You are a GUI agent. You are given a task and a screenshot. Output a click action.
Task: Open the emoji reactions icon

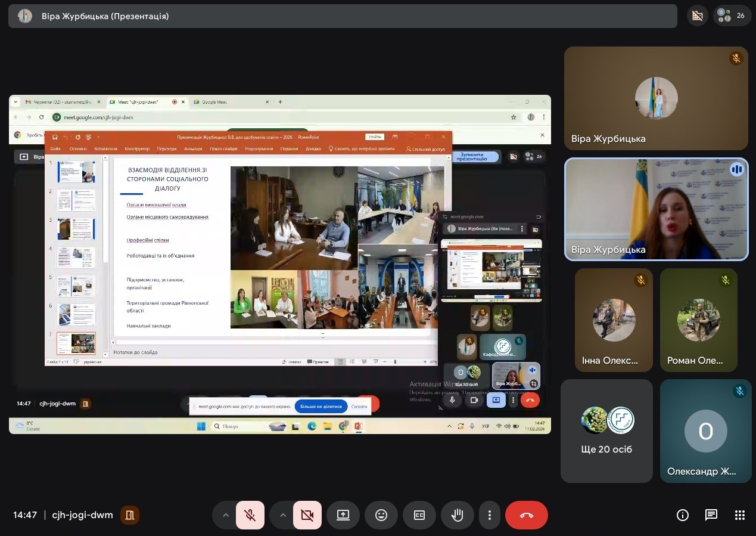click(381, 515)
